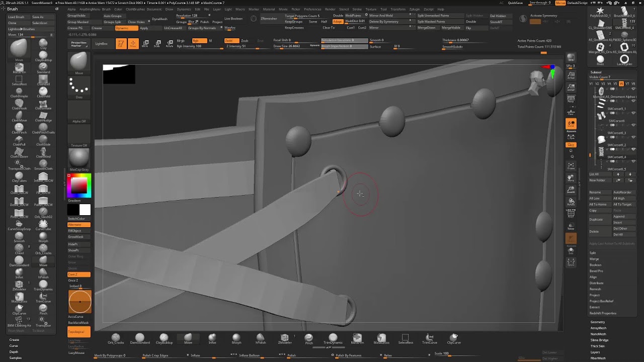Image resolution: width=644 pixels, height=362 pixels.
Task: Expand the Depth section in Brush palette
Action: 14,351
